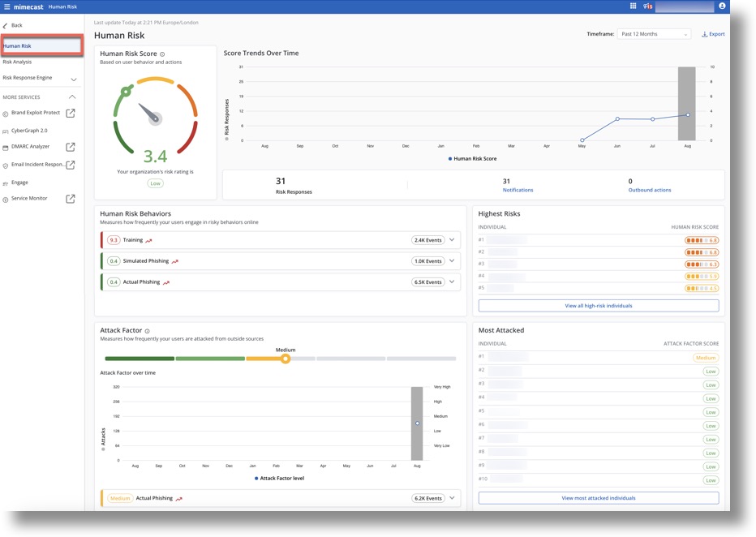Open the apps grid icon
Image resolution: width=756 pixels, height=537 pixels.
(x=634, y=6)
